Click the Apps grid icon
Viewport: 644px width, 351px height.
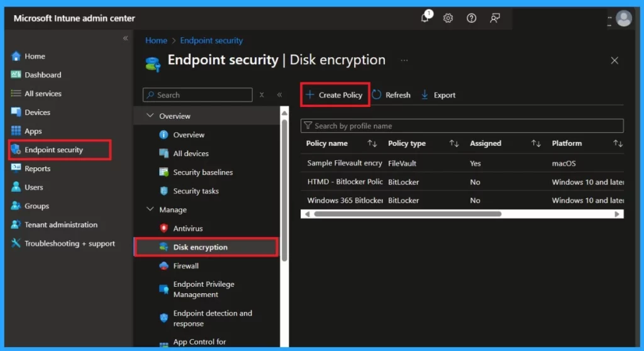16,131
